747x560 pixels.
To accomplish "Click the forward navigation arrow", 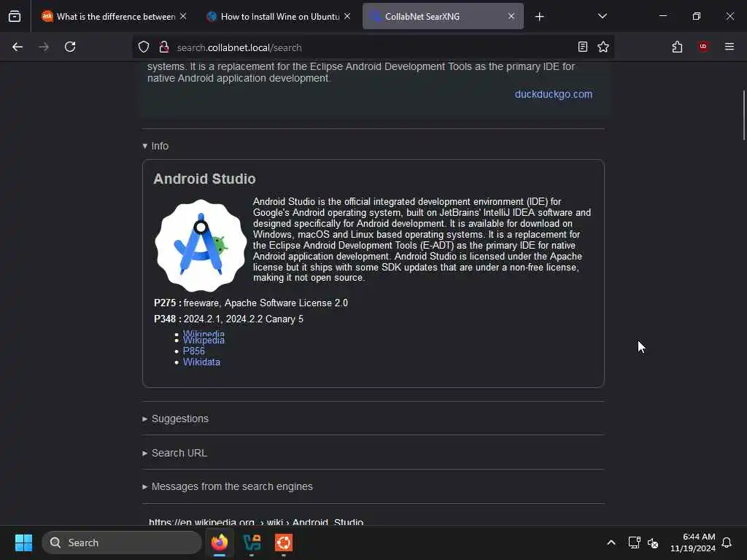I will point(43,47).
